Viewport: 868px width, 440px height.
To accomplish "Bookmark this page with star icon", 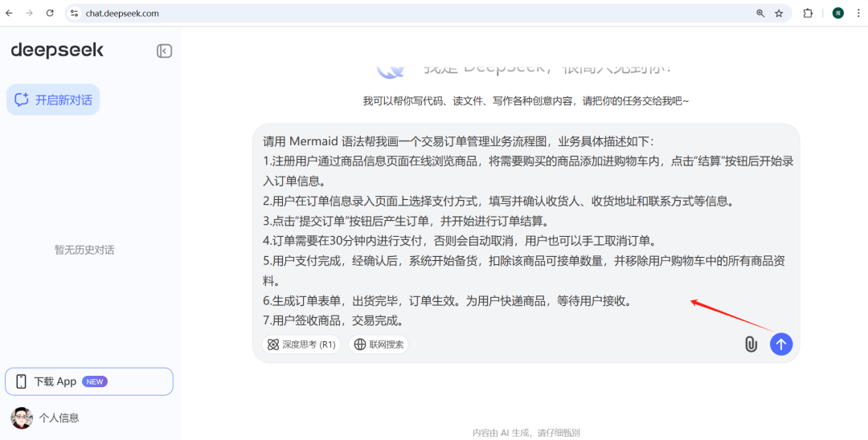I will pos(779,14).
